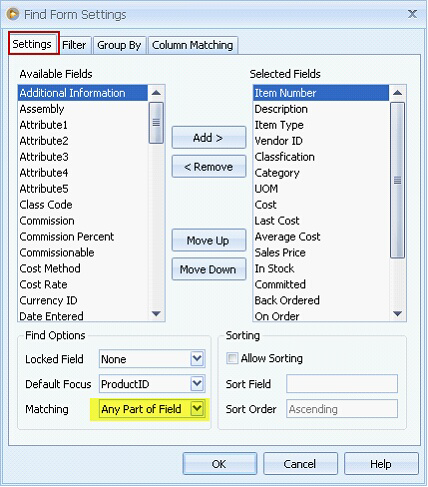Viewport: 428px width, 487px height.
Task: Open the Group By tab
Action: pos(119,45)
